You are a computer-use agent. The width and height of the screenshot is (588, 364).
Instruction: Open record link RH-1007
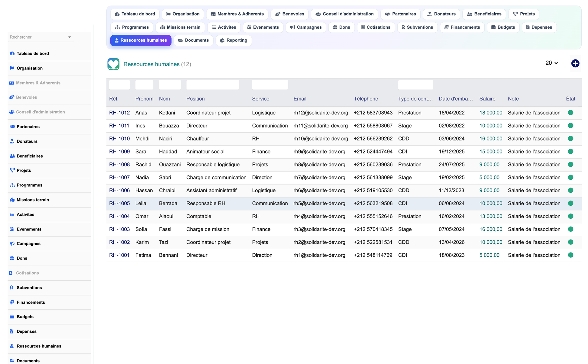119,178
